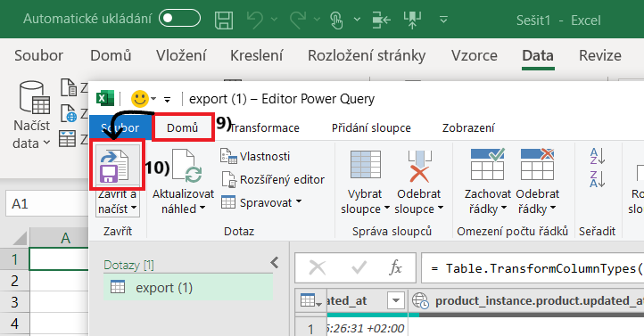Screen dimensions: 644x336
Task: Select row 2 header in Excel
Action: coord(14,281)
